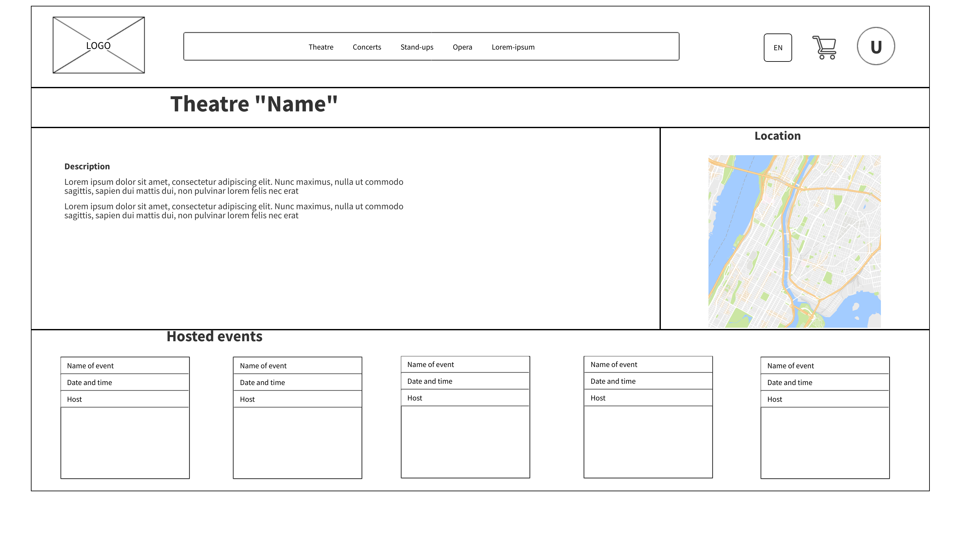Go to Theatre category
The height and width of the screenshot is (555, 980).
[321, 47]
